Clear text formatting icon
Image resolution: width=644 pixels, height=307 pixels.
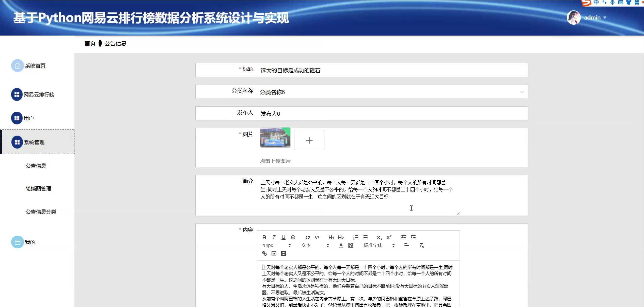[421, 245]
